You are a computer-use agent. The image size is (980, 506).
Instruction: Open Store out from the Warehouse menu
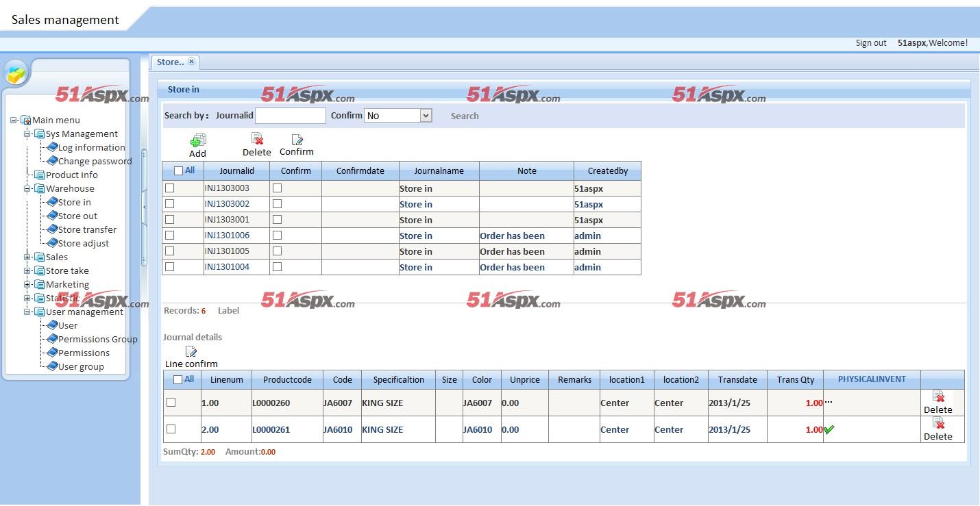[77, 216]
